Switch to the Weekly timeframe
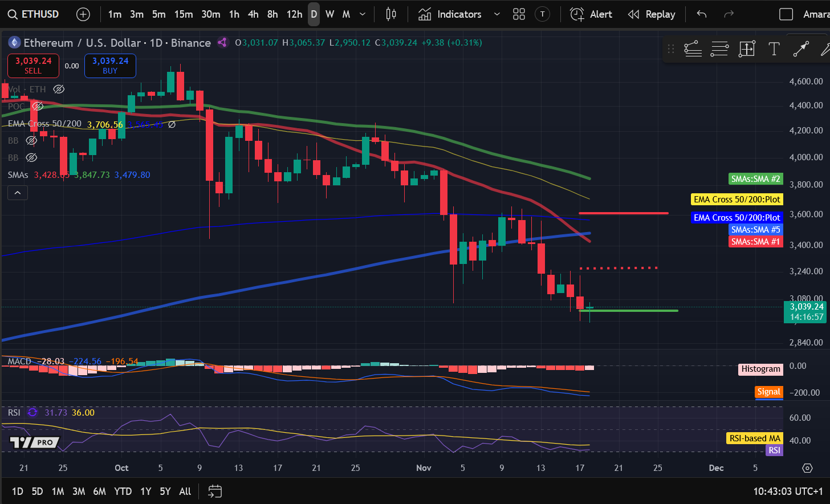 (x=329, y=14)
